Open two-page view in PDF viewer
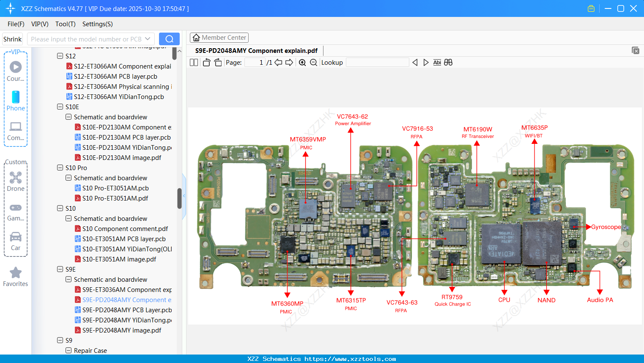644x363 pixels. (x=194, y=62)
